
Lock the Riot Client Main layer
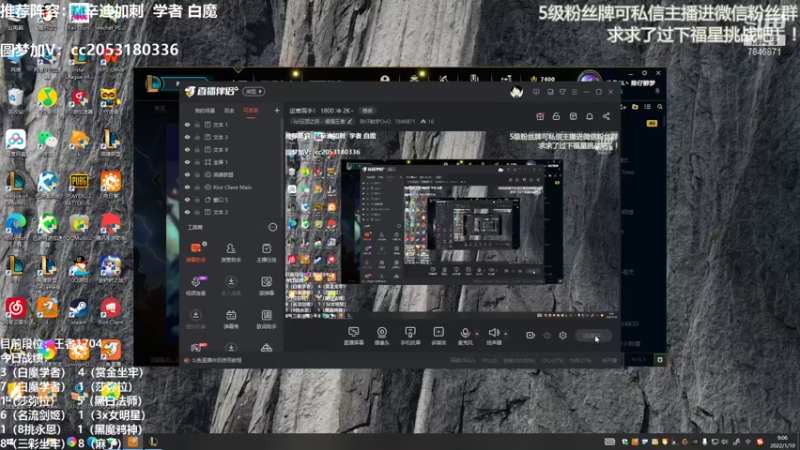click(197, 187)
